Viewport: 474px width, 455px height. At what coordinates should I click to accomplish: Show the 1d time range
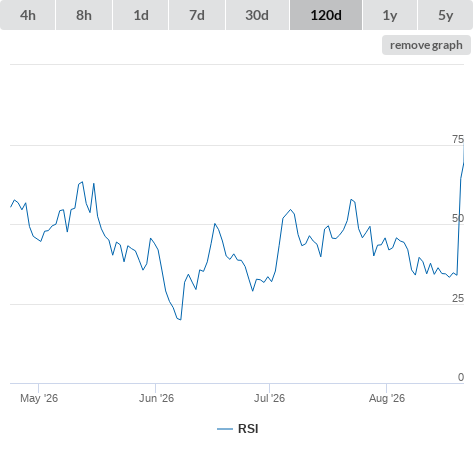pos(141,15)
